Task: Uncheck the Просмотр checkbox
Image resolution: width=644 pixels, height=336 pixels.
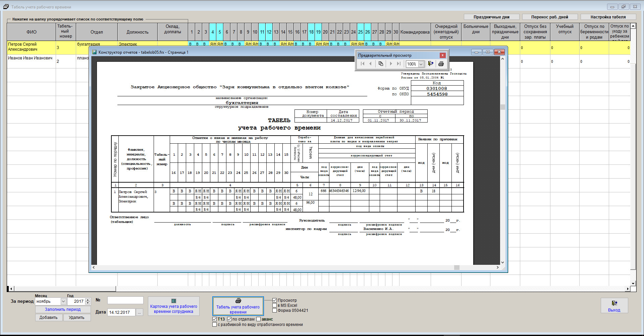Action: click(x=275, y=300)
